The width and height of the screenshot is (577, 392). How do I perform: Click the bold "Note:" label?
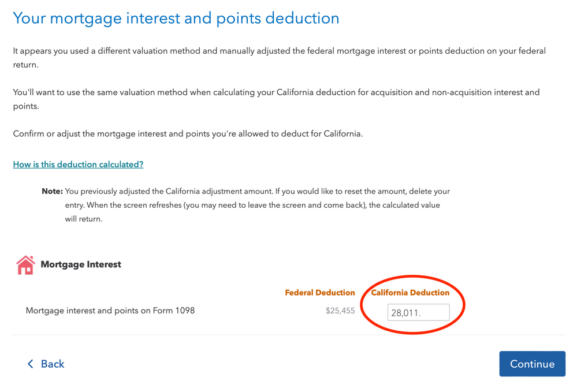[x=52, y=191]
